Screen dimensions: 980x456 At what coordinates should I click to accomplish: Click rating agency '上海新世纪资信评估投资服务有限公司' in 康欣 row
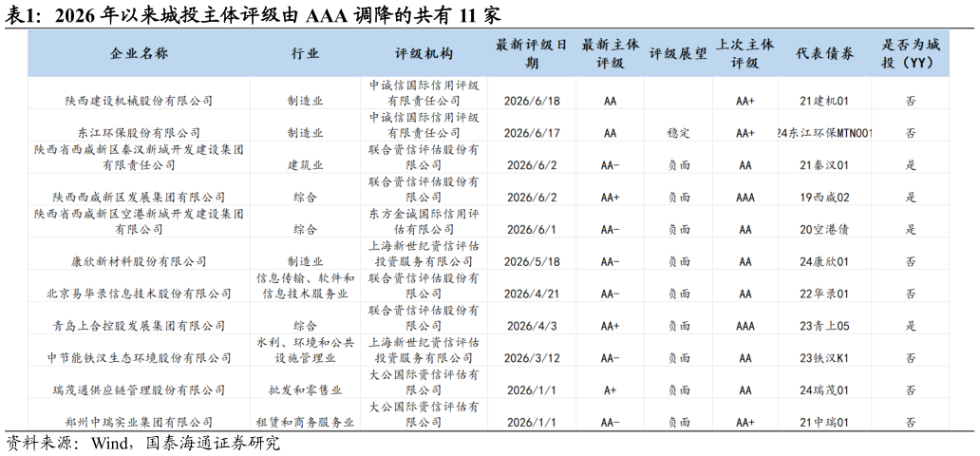424,254
